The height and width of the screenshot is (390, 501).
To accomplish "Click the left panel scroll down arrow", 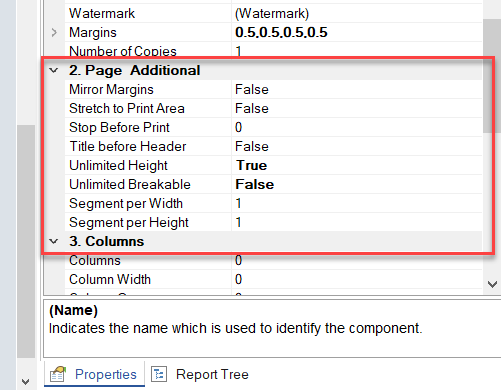I will click(x=25, y=381).
